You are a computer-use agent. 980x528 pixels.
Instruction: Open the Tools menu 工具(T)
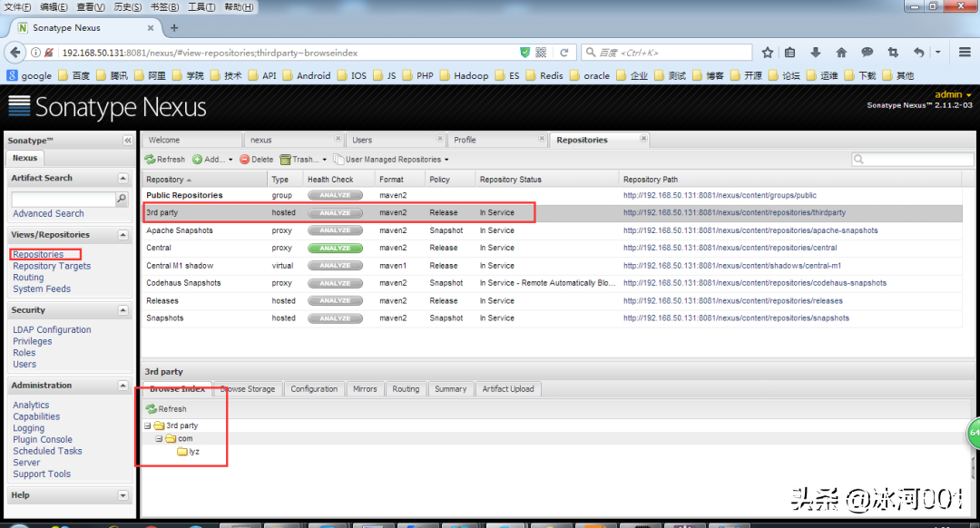[x=201, y=7]
